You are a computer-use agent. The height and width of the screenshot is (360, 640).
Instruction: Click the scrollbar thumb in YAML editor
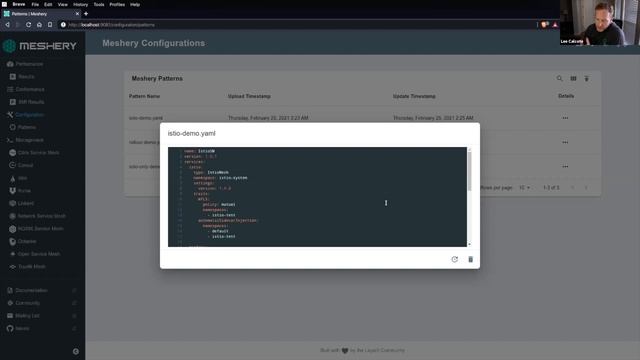point(469,171)
